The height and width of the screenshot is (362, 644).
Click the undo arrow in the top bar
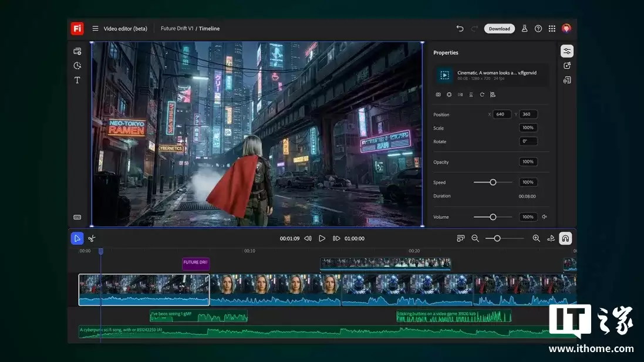click(460, 28)
